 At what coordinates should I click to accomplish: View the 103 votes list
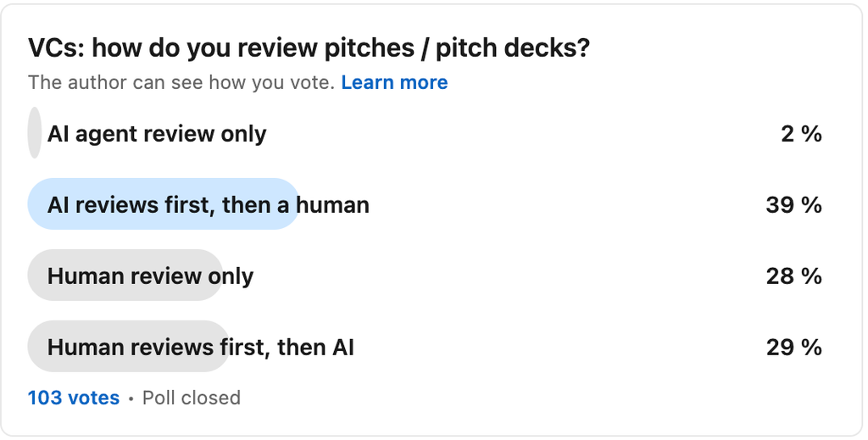[x=74, y=398]
